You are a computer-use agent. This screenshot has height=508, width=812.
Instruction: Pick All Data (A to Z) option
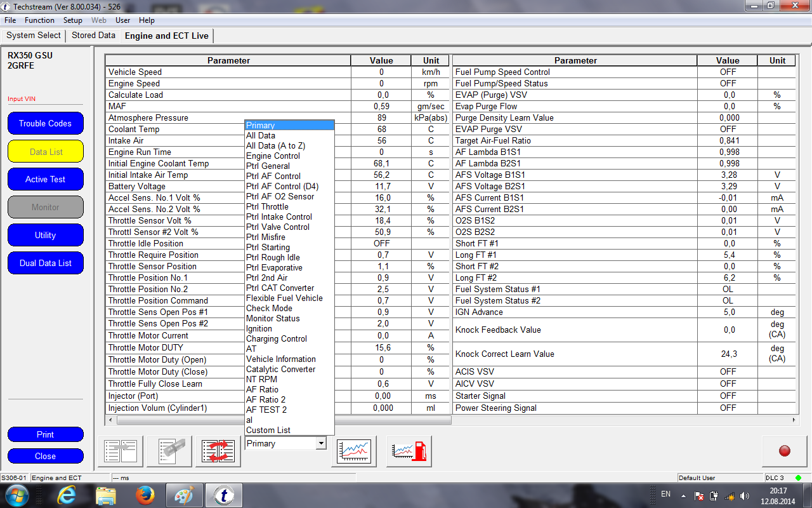[273, 145]
